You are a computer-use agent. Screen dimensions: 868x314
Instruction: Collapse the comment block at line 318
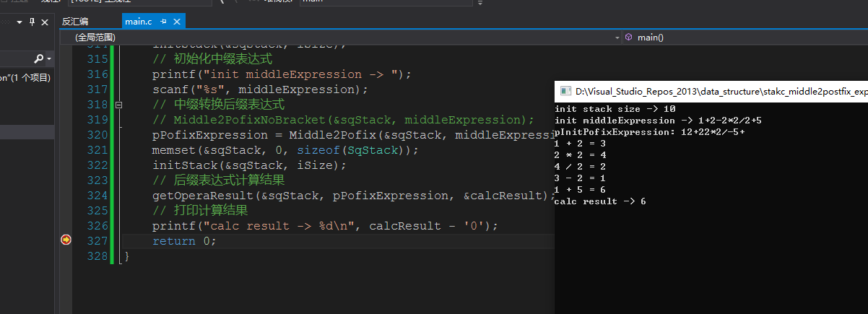click(119, 105)
